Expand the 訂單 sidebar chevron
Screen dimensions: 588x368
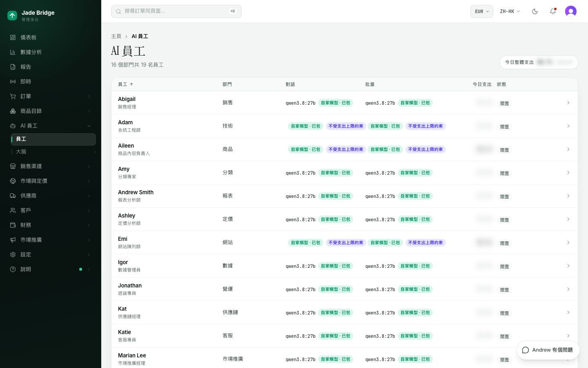tap(89, 96)
